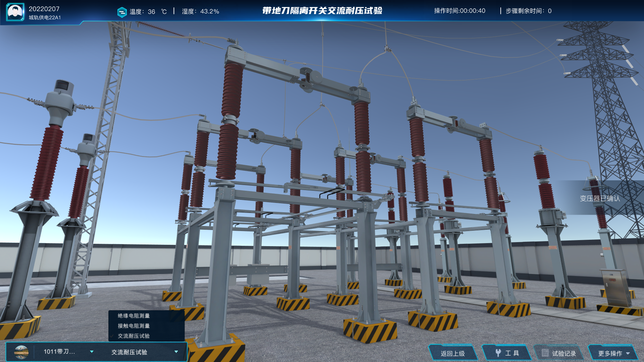
Task: Click the user avatar icon
Action: 15,12
